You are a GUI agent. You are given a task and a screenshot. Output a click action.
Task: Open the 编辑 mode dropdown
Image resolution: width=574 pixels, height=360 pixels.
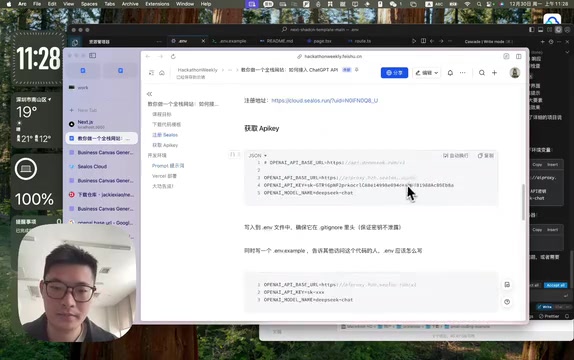coord(427,73)
